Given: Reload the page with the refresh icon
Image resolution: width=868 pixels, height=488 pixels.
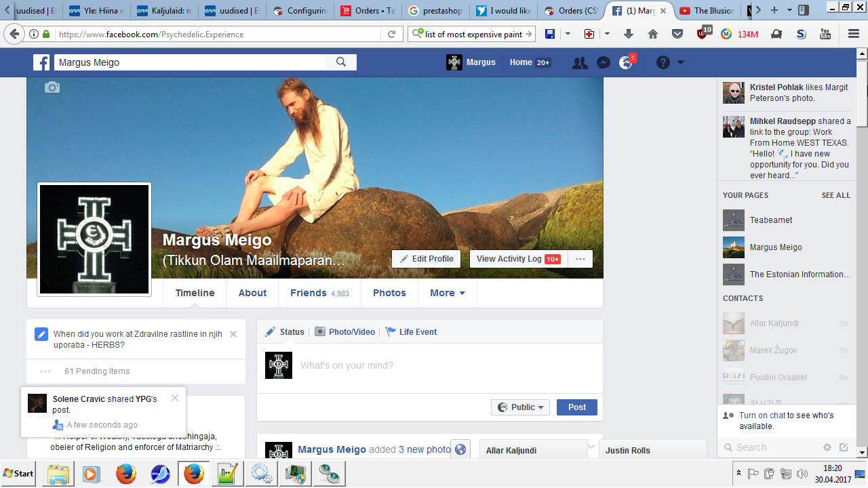Looking at the screenshot, I should click(391, 34).
